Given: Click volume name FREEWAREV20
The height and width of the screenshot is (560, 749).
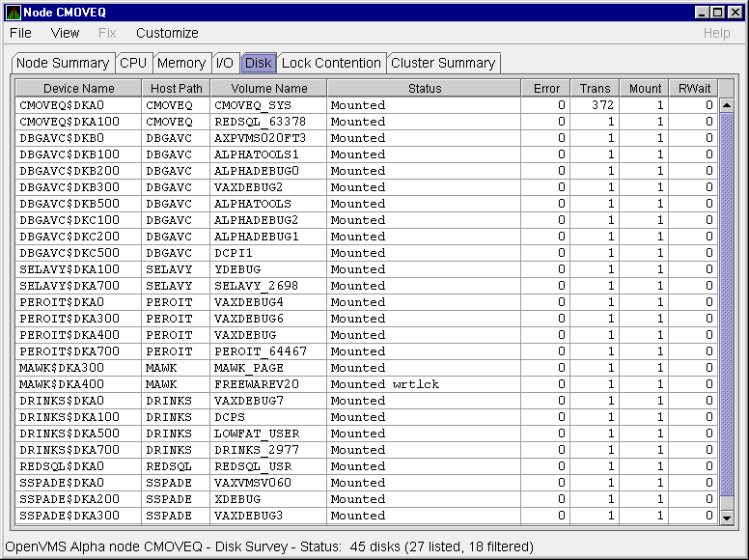Looking at the screenshot, I should pyautogui.click(x=257, y=384).
